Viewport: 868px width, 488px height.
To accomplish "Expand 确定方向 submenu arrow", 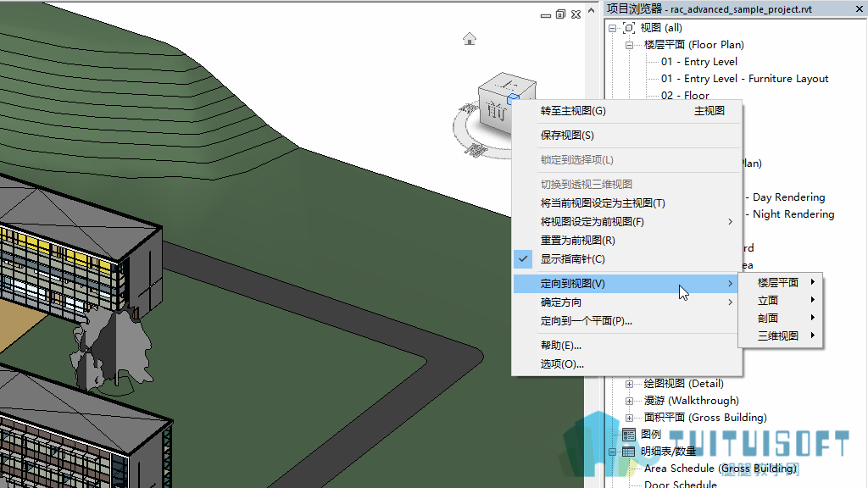I will 730,302.
